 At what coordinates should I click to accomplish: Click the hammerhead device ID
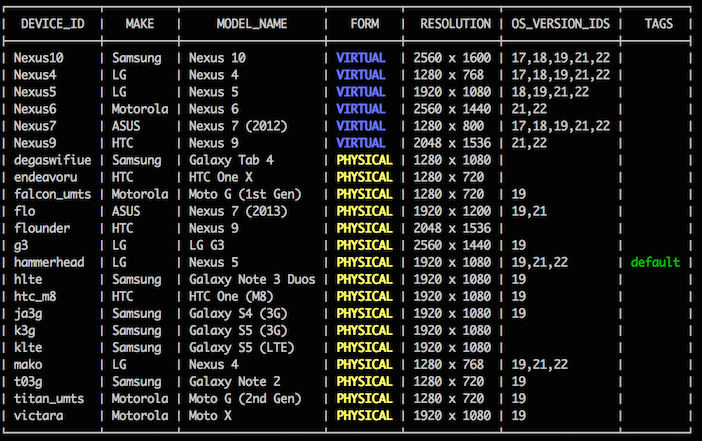49,262
